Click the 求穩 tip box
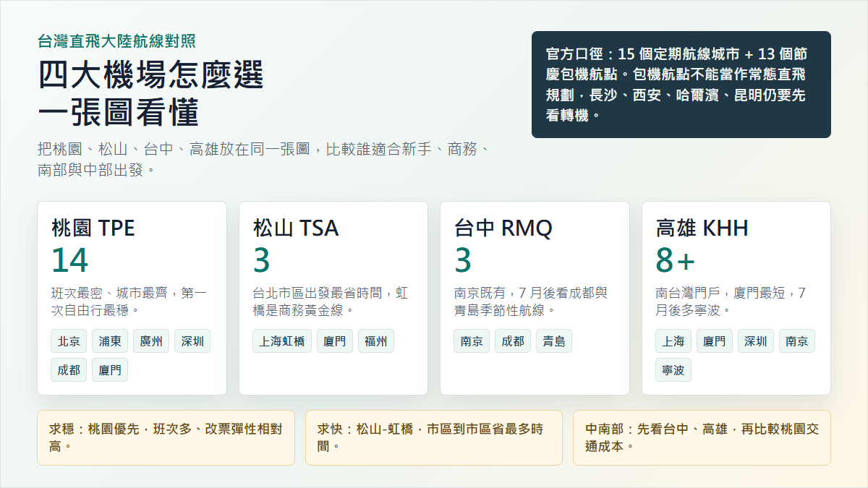Viewport: 868px width, 488px height. click(x=166, y=437)
